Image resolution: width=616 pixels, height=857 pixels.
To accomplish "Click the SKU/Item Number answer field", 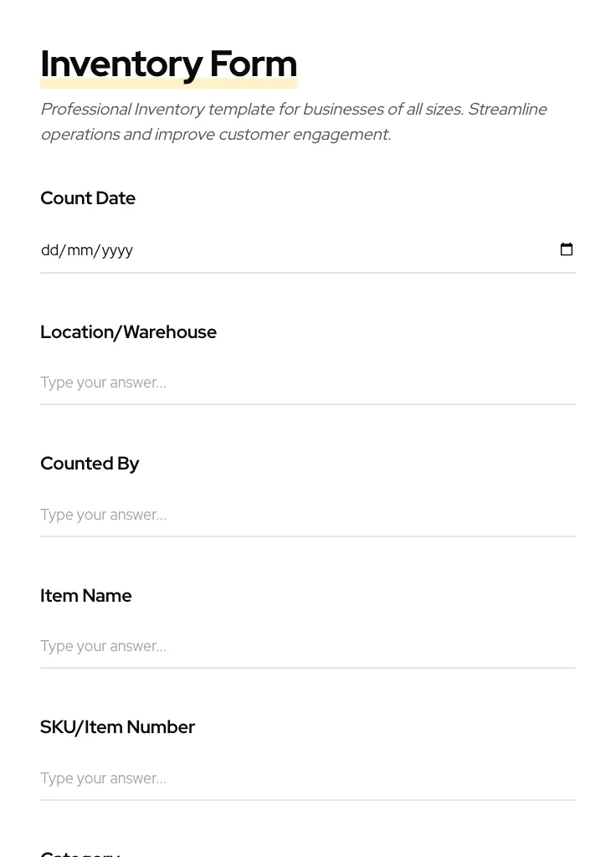I will 307,778.
